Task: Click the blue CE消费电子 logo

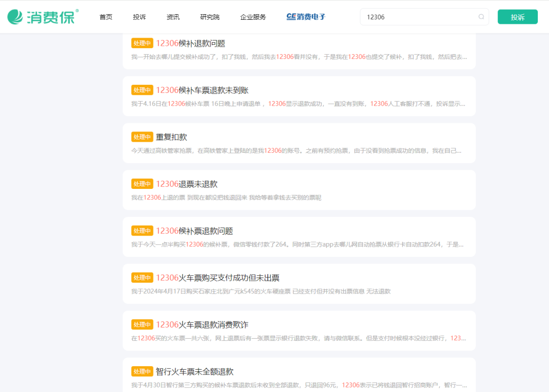Action: (x=306, y=17)
